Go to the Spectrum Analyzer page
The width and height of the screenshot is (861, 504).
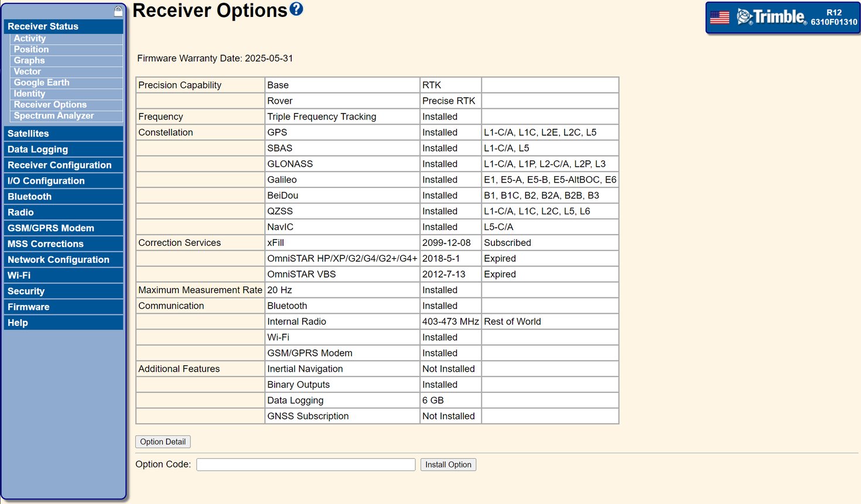pos(54,116)
